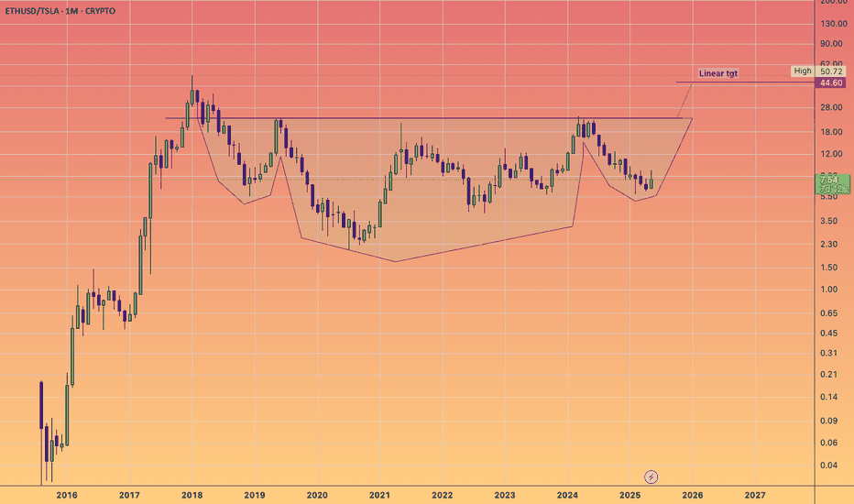Click the 2021 label on time axis
Image resolution: width=854 pixels, height=504 pixels.
pyautogui.click(x=379, y=495)
